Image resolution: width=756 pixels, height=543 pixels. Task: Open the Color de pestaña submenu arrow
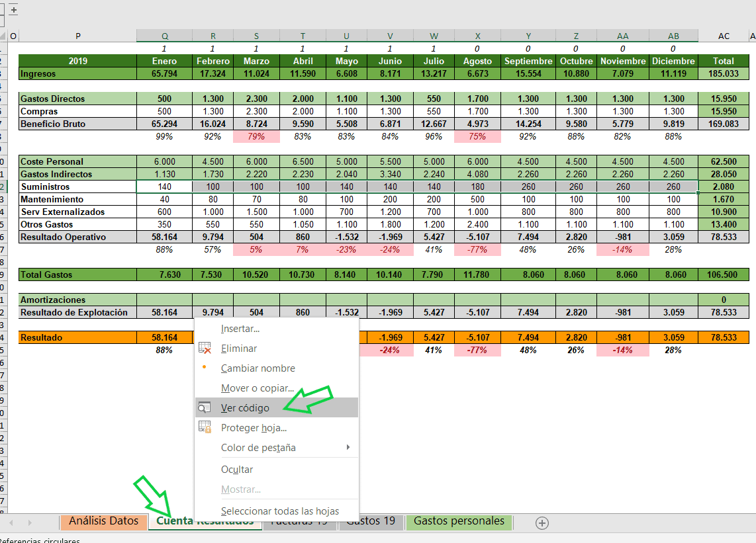(348, 447)
